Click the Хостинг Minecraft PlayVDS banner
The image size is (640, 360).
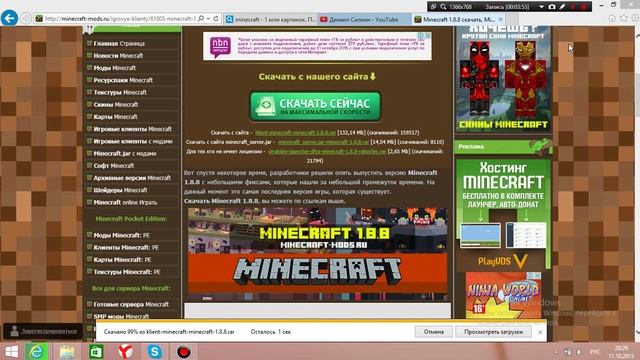[x=503, y=214]
